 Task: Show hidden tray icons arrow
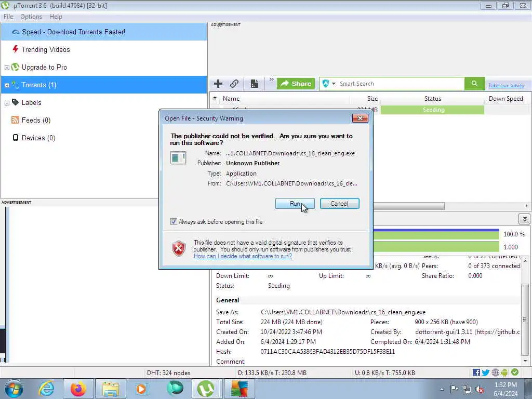[x=442, y=389]
